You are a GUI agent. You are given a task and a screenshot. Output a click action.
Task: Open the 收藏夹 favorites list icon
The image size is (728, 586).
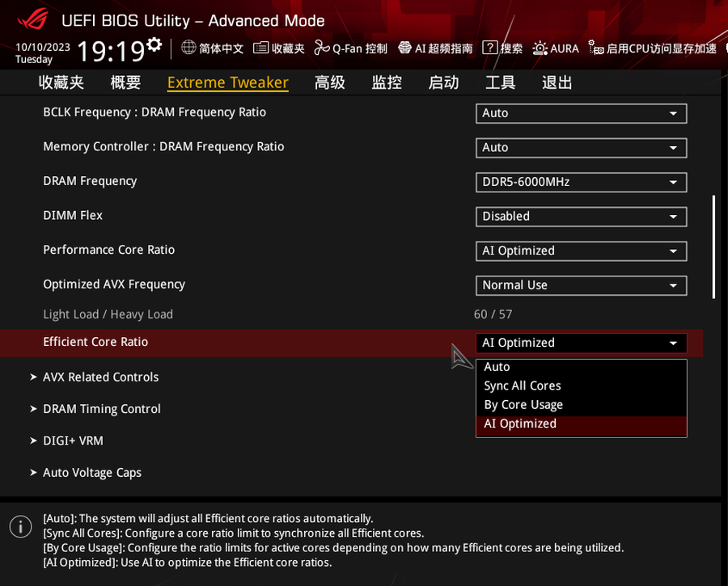[x=260, y=48]
